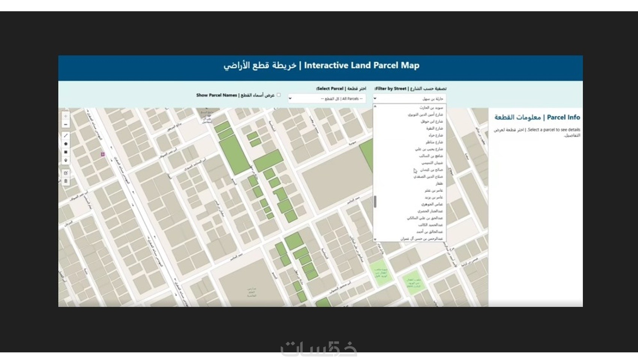Click the delete layers trash icon

[66, 181]
